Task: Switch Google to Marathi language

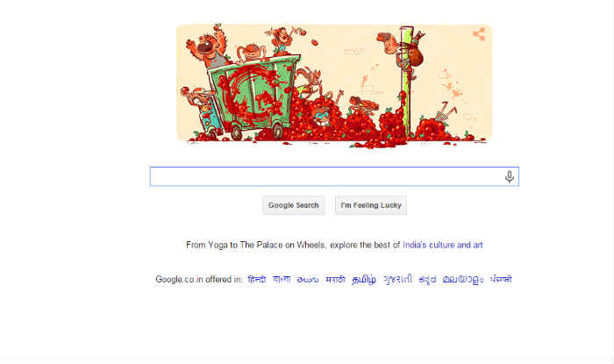Action: [336, 280]
